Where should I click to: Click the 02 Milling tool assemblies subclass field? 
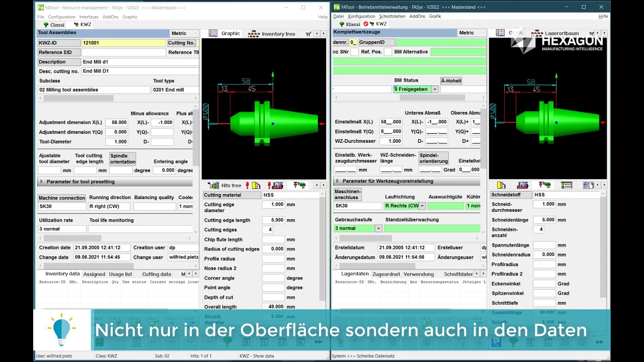94,90
